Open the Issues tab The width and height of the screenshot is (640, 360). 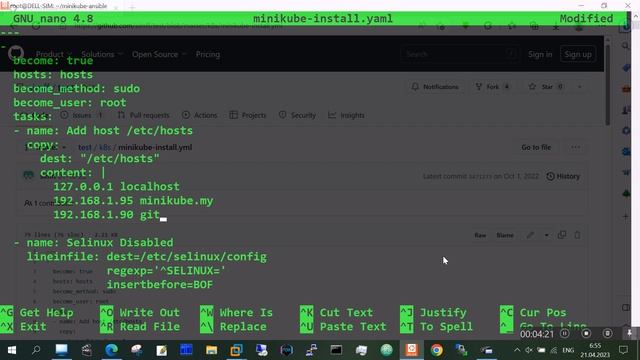coord(82,116)
